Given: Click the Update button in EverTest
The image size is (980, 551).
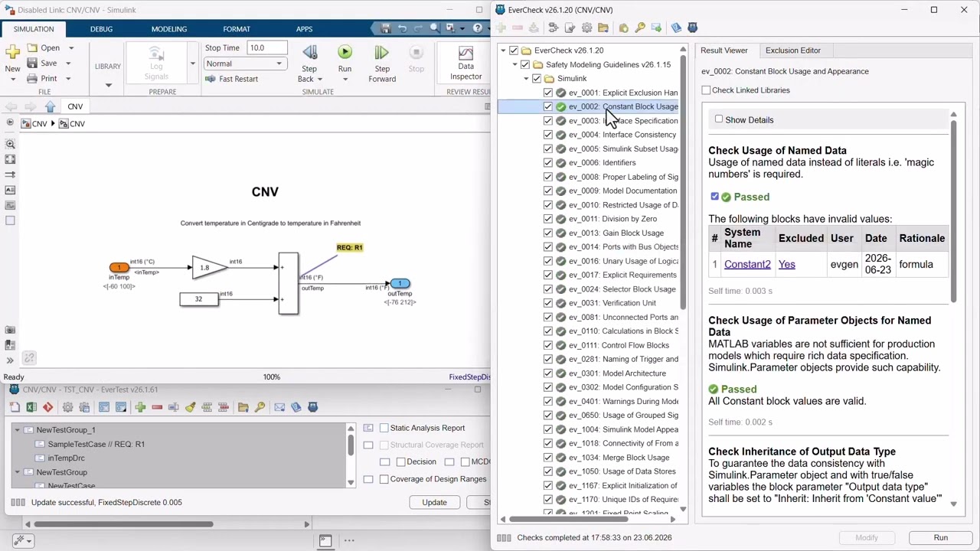Looking at the screenshot, I should 434,502.
